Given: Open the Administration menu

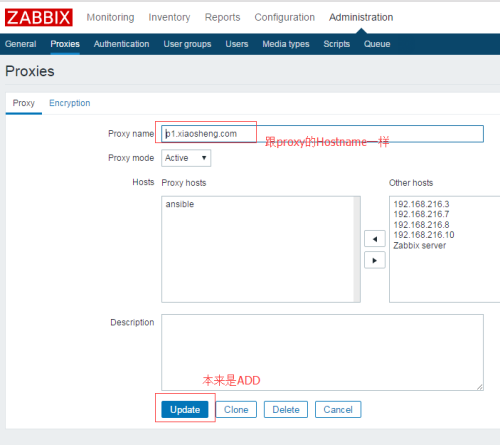Looking at the screenshot, I should [x=361, y=17].
